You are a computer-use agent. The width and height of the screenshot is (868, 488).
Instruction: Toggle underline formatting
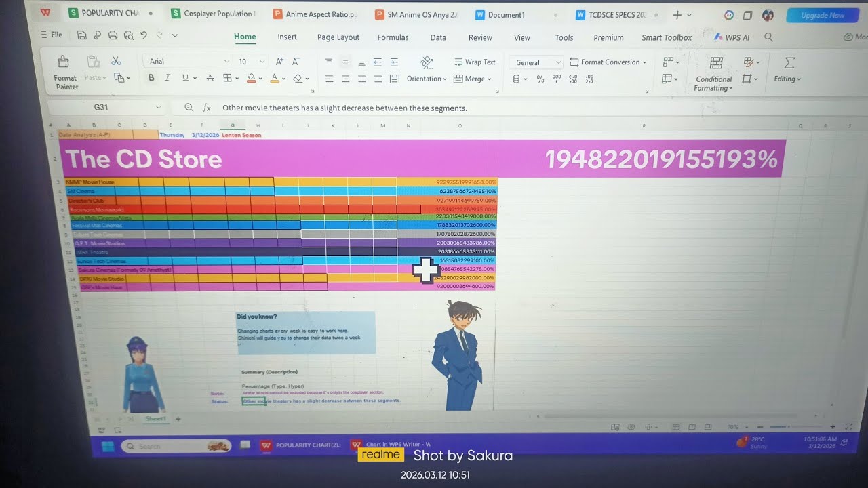tap(185, 78)
